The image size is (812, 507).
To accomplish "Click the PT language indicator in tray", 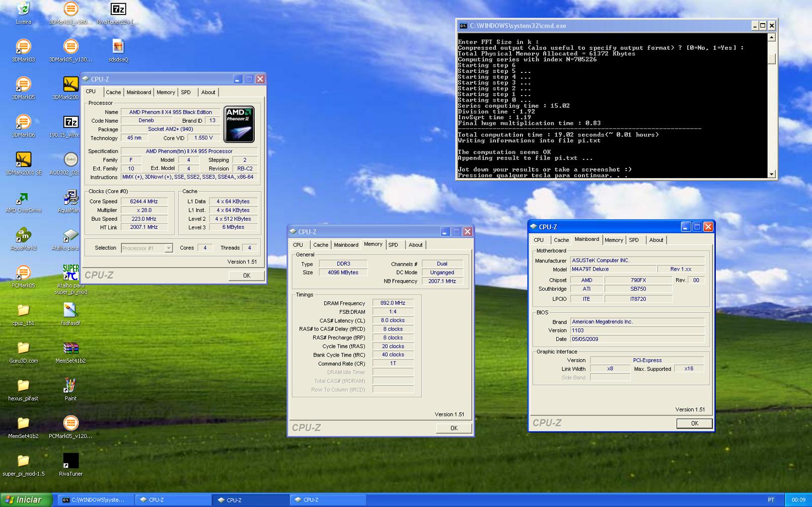I will coord(771,500).
